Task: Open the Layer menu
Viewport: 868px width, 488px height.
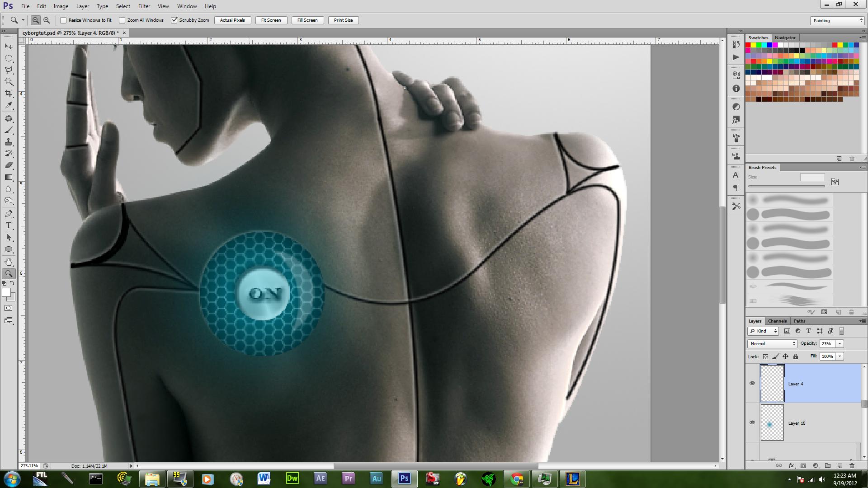Action: pyautogui.click(x=82, y=6)
